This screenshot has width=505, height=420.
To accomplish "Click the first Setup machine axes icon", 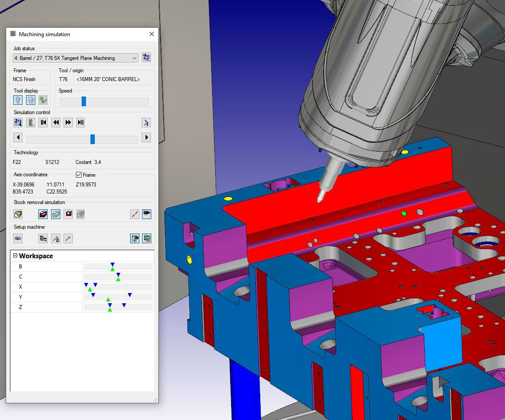I will click(18, 238).
